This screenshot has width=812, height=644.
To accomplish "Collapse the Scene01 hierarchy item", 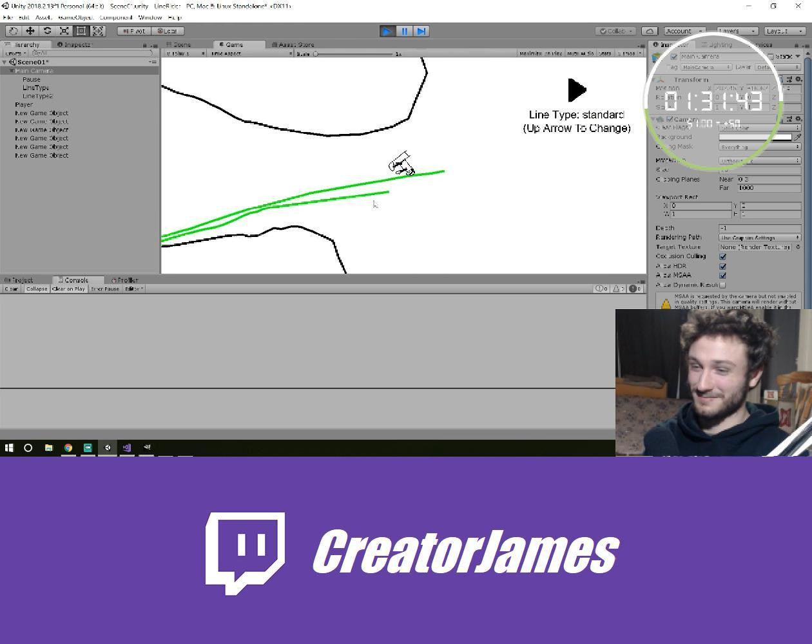I will pos(5,62).
